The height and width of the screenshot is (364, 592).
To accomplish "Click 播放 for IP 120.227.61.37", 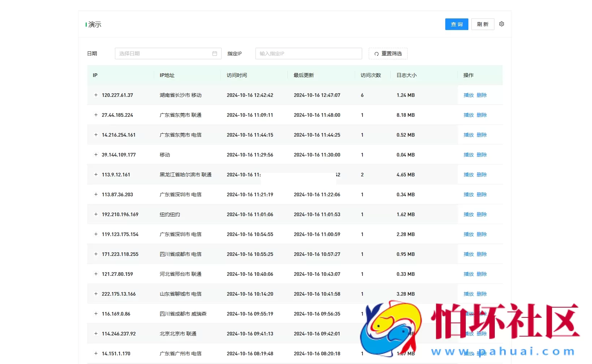I will [x=468, y=95].
